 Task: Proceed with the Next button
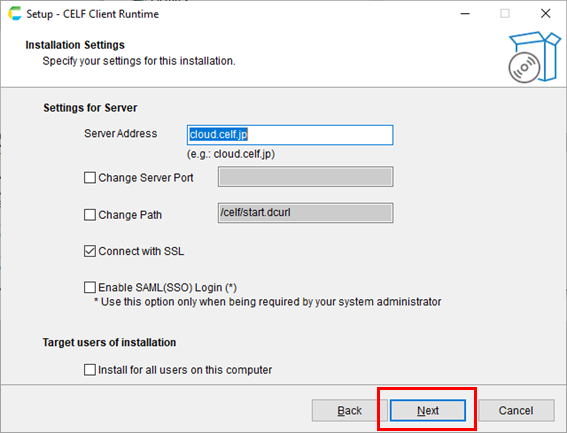[x=428, y=410]
